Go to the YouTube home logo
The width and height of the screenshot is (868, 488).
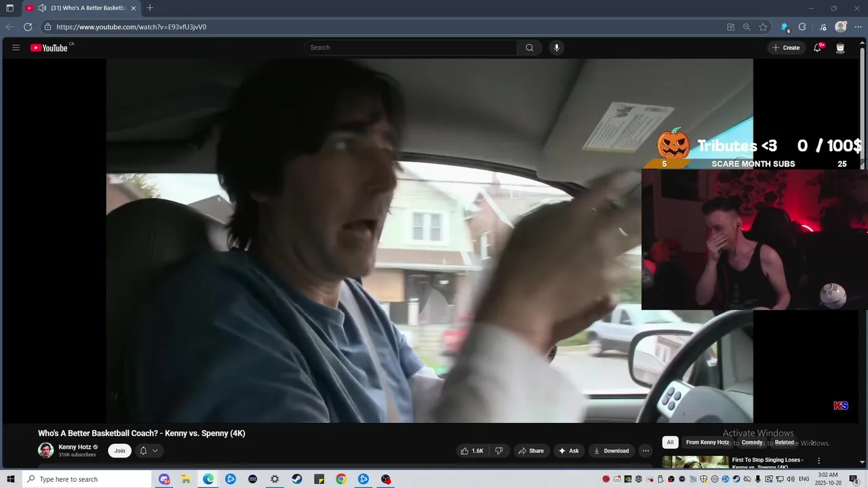coord(49,47)
